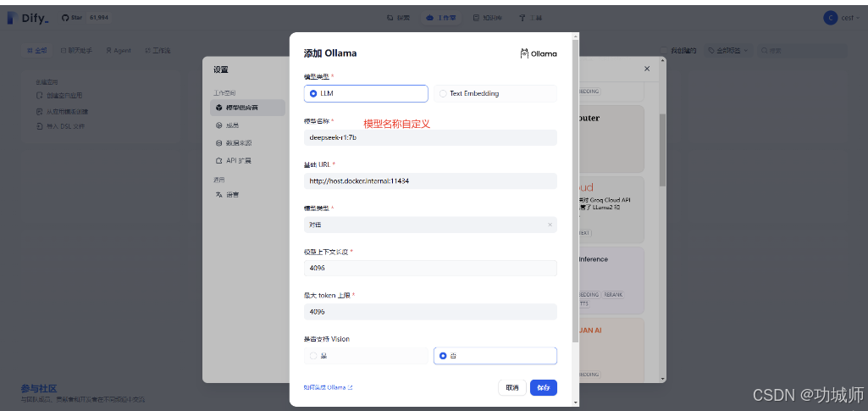
Task: Click the 基础 URL input field
Action: (x=430, y=181)
